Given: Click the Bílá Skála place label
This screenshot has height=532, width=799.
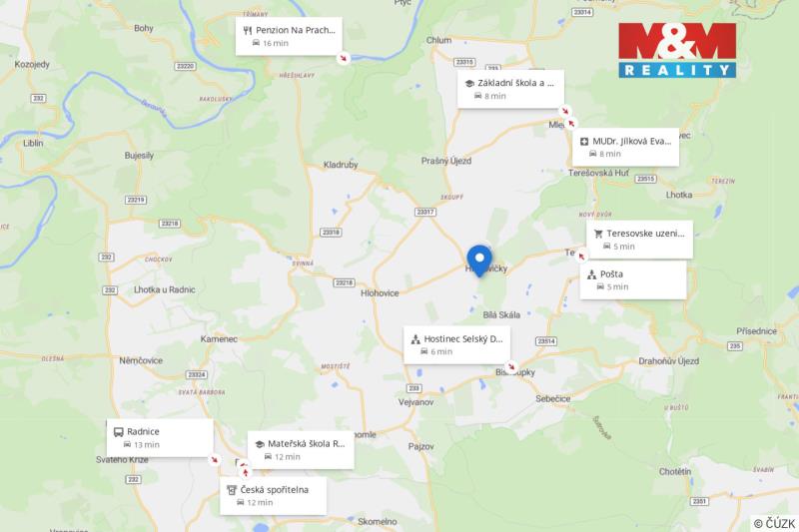Looking at the screenshot, I should 501,315.
